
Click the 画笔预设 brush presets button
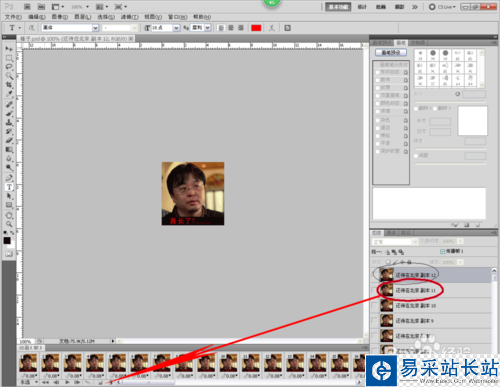pyautogui.click(x=391, y=53)
